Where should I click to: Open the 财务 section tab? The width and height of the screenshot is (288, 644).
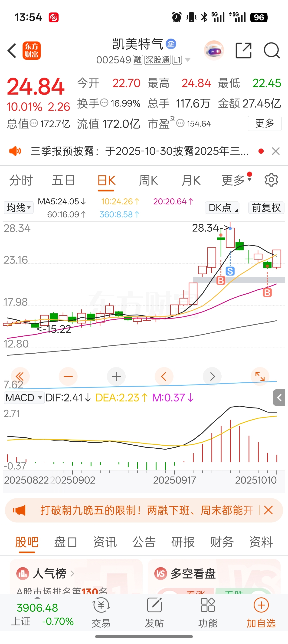click(x=222, y=542)
